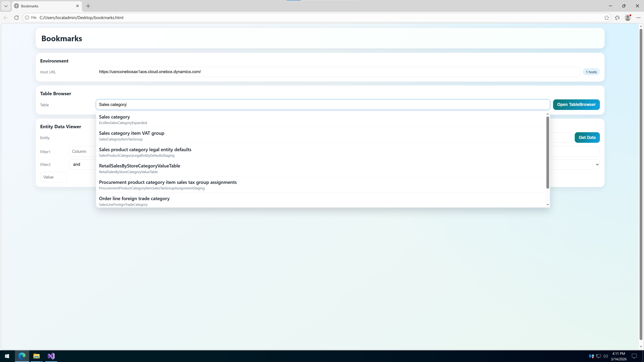Click the Host URL input field
644x362 pixels.
click(x=338, y=72)
